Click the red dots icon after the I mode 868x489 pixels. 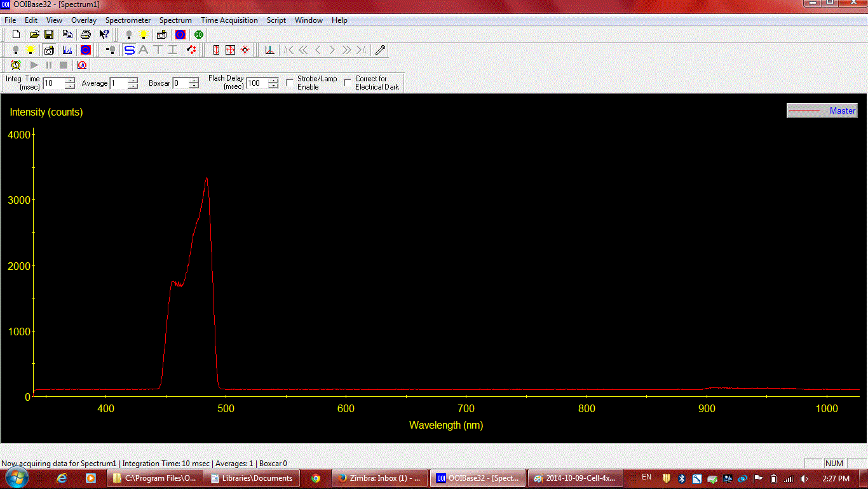click(x=191, y=50)
